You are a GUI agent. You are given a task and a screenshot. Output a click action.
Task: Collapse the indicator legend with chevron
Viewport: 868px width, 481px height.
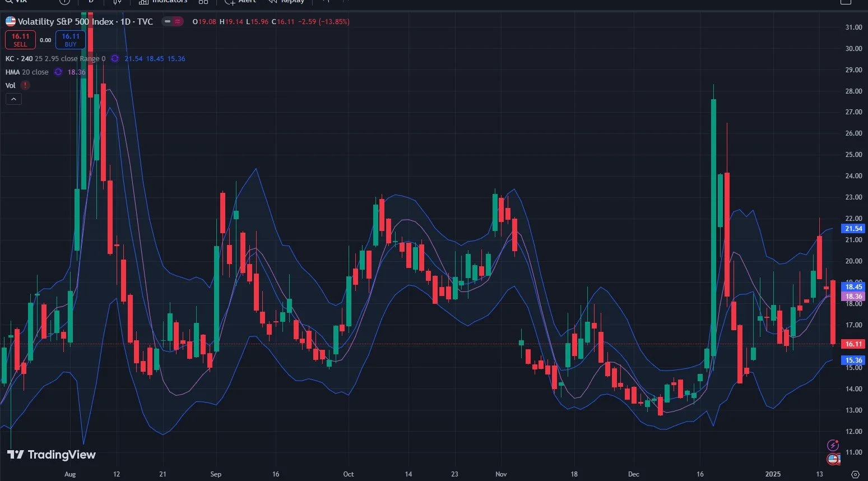pos(13,99)
